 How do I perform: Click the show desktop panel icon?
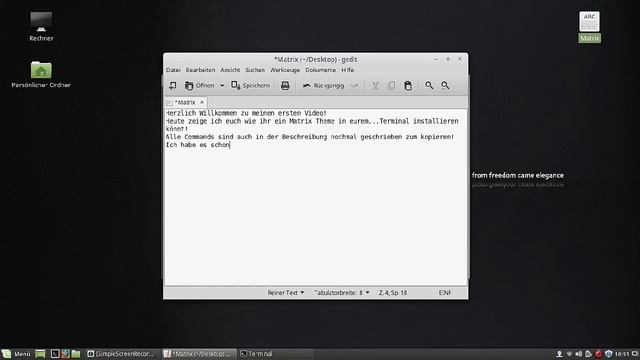click(x=40, y=354)
